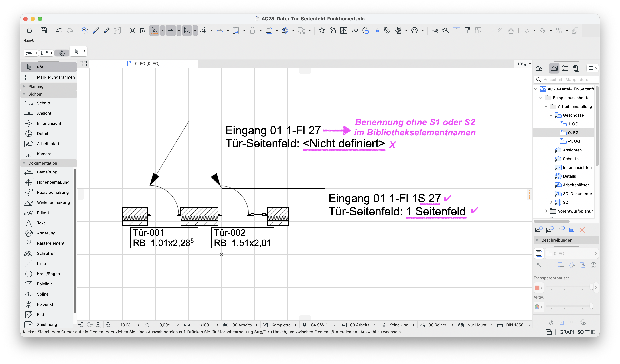Select the Pipette eyedropper tool

coord(96,30)
